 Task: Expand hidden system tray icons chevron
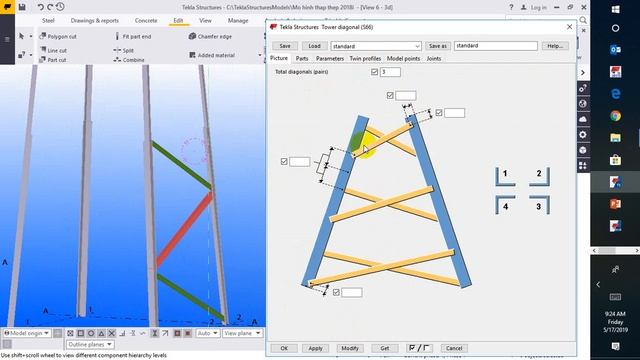coord(598,284)
